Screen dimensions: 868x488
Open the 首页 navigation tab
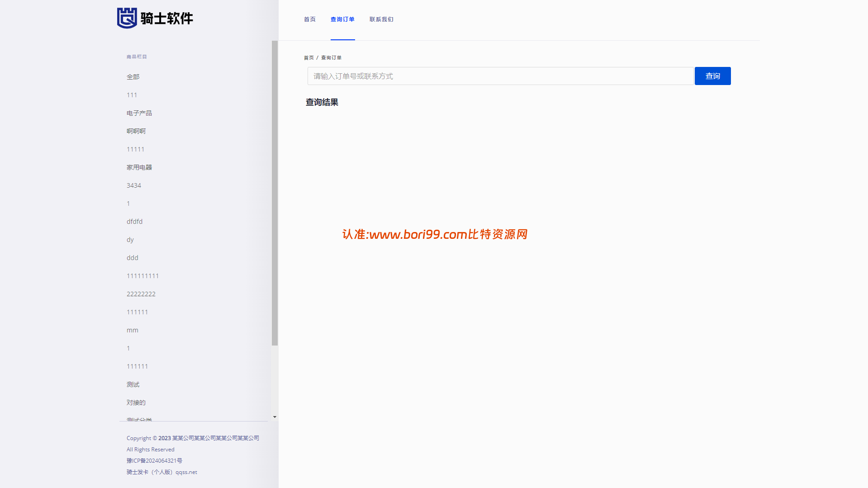(x=310, y=19)
